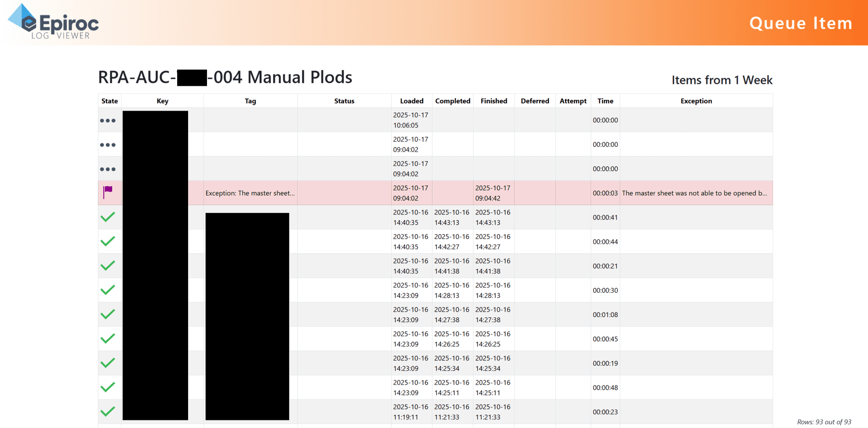
Task: Click the Attempt column header
Action: click(x=573, y=101)
